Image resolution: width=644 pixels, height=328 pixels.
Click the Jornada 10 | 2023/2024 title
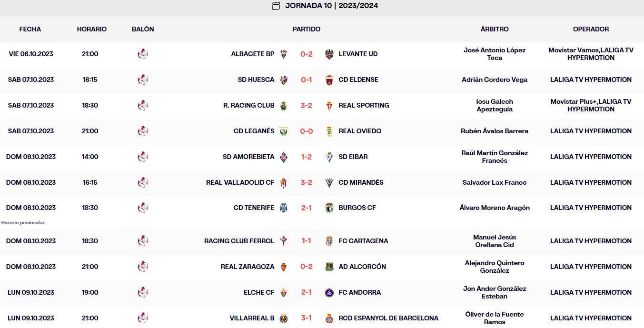pyautogui.click(x=331, y=6)
